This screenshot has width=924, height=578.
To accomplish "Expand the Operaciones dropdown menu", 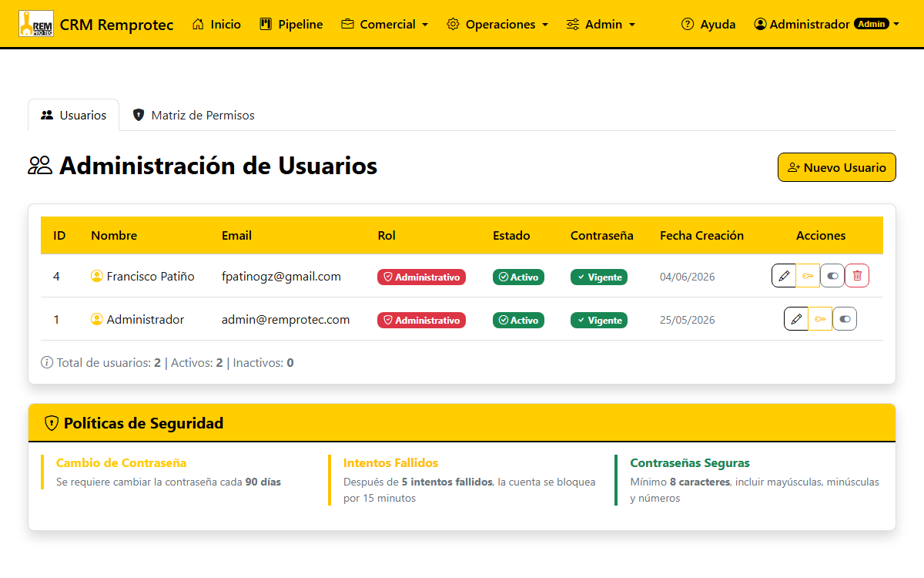I will coord(497,25).
